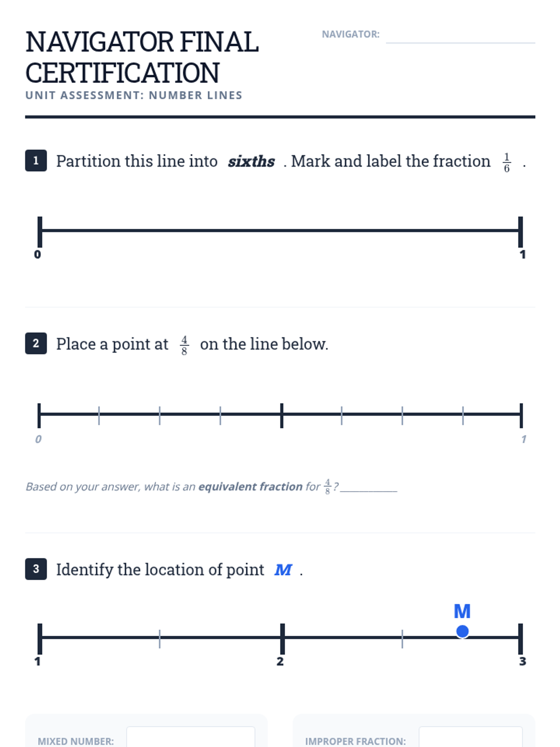Click the blue M label above the point
The image size is (560, 747).
click(462, 611)
